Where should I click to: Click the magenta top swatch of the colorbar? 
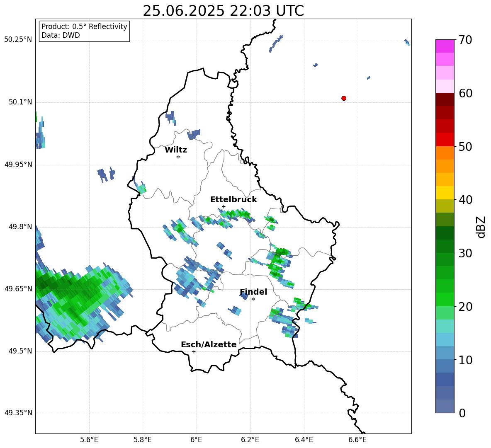[445, 46]
